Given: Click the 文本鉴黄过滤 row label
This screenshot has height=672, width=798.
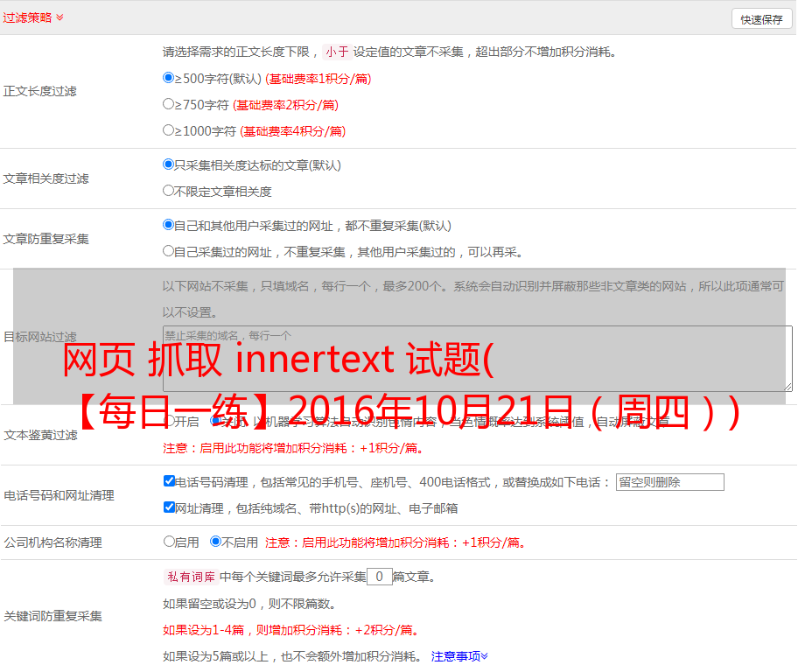Looking at the screenshot, I should pyautogui.click(x=41, y=435).
